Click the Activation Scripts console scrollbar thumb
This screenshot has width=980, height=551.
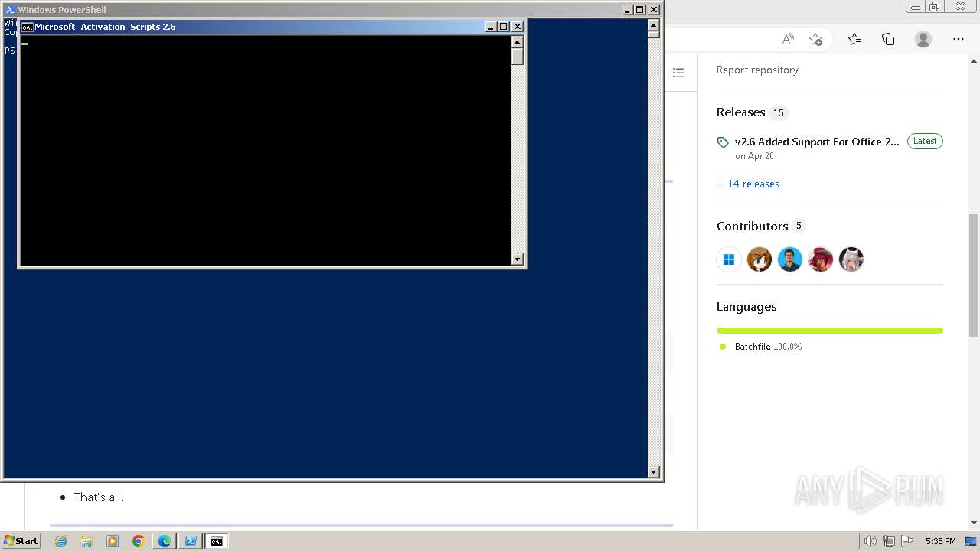click(518, 57)
